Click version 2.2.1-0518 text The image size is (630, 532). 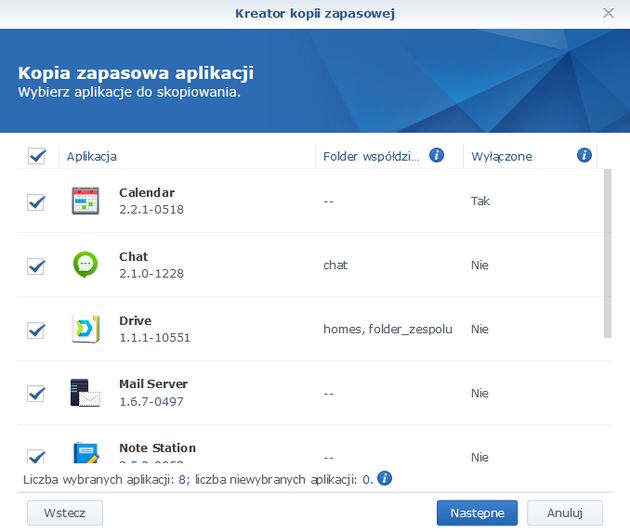pos(151,209)
